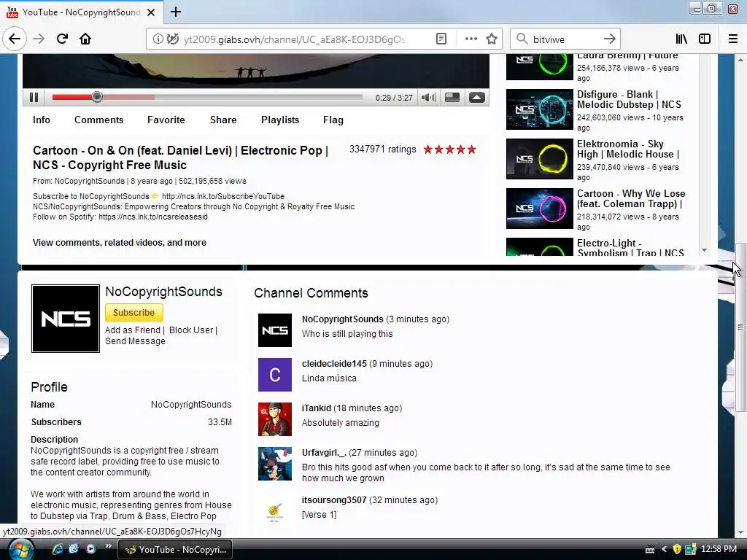Open Electro-Light - Symbolism video title

(x=631, y=248)
